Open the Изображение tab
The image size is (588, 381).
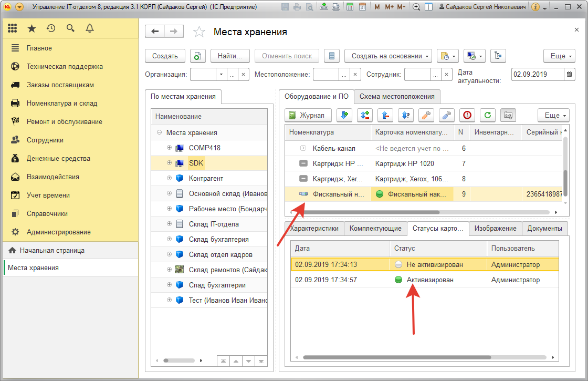pos(495,228)
